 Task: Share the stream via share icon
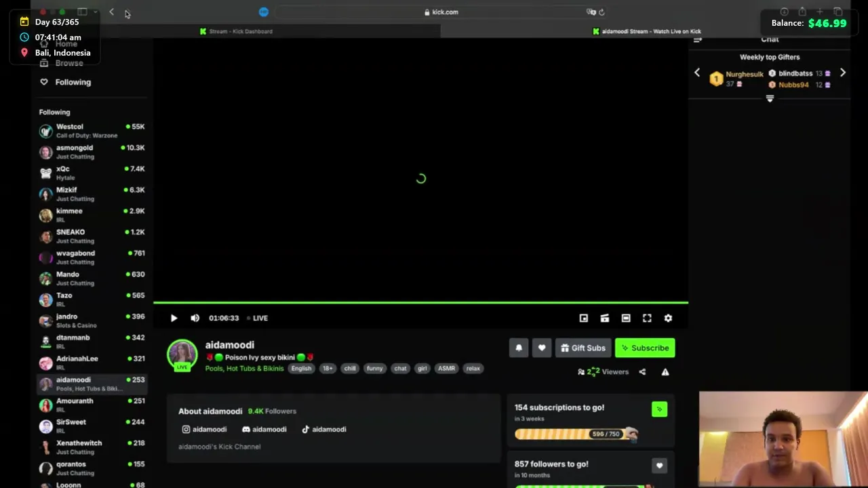coord(642,371)
